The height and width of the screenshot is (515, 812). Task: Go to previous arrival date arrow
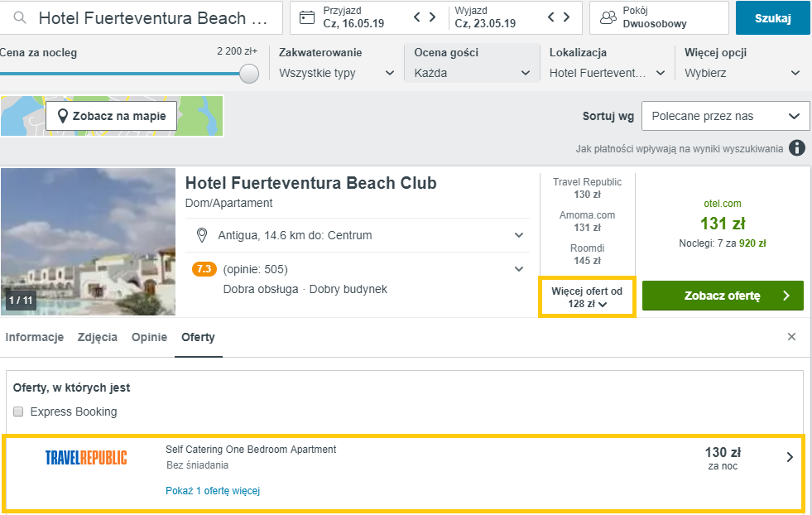point(417,17)
